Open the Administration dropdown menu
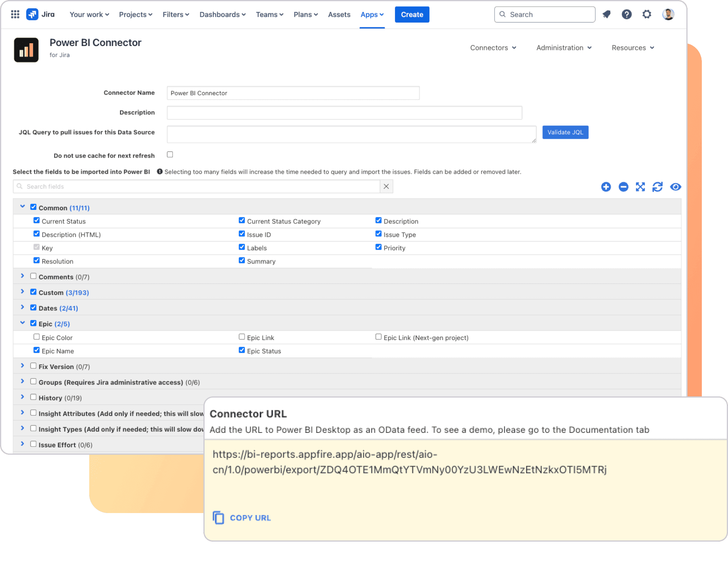 pos(564,48)
